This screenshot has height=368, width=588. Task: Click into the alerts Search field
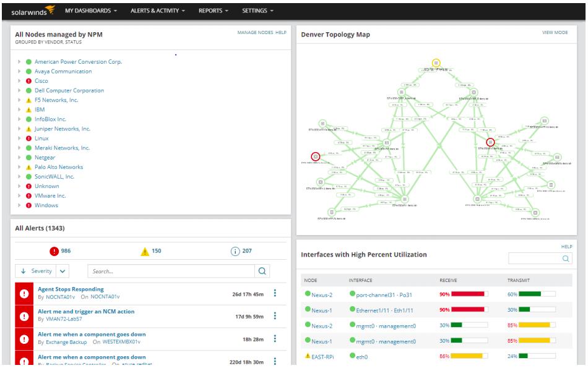(171, 271)
